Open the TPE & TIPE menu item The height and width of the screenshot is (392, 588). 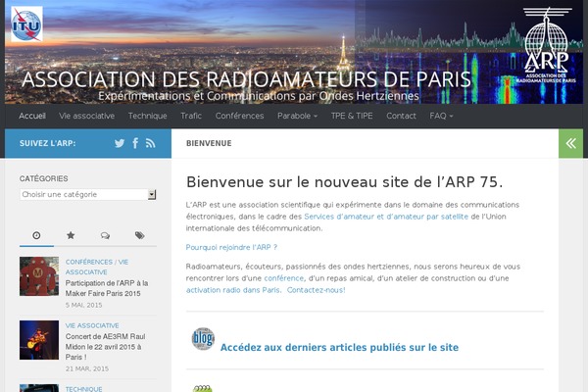pos(352,116)
